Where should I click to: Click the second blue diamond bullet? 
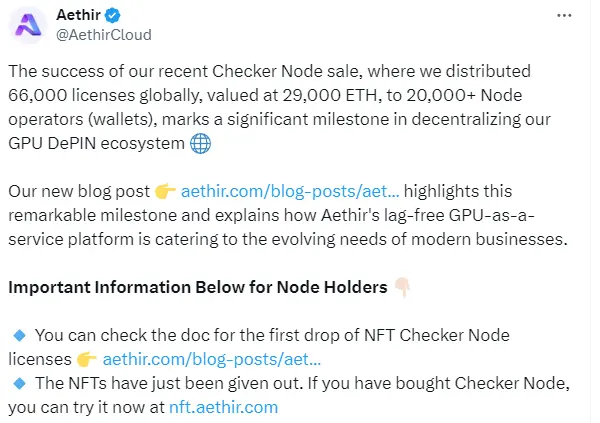coord(17,383)
